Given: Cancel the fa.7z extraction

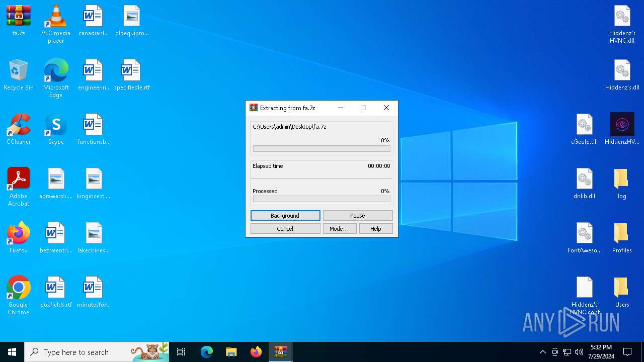Looking at the screenshot, I should click(285, 229).
